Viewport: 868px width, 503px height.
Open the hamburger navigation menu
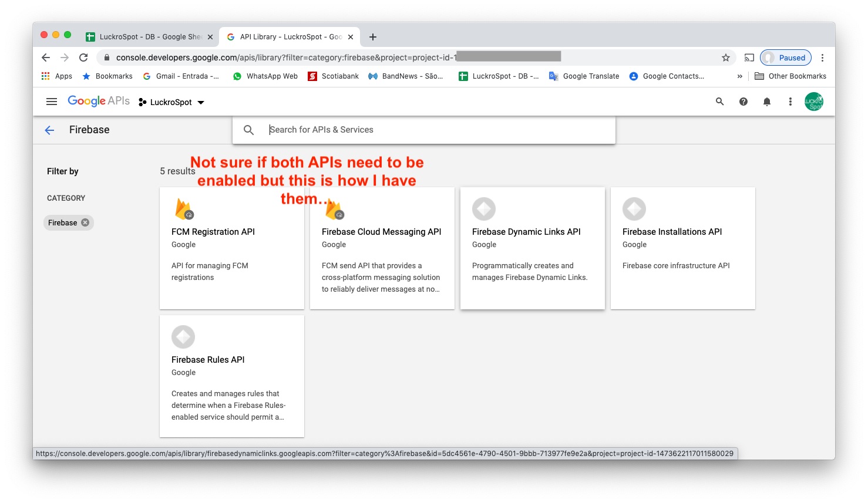(x=52, y=102)
